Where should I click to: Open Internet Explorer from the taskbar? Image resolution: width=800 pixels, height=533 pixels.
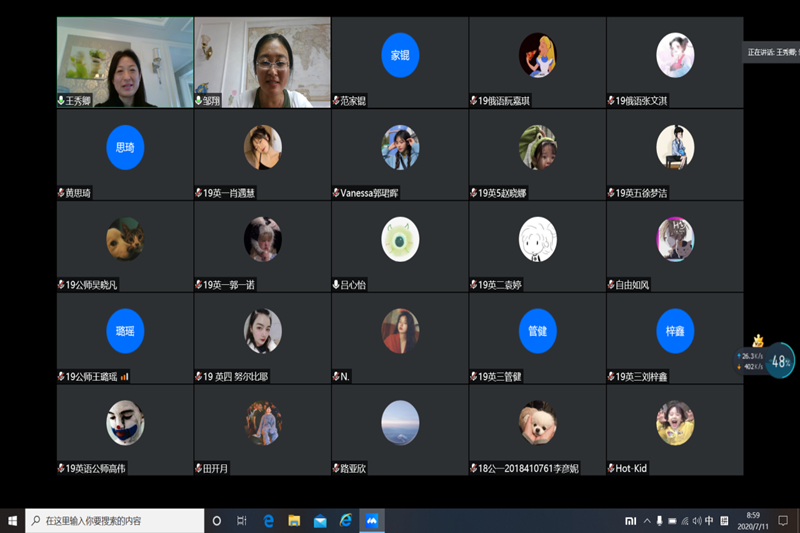click(x=346, y=521)
